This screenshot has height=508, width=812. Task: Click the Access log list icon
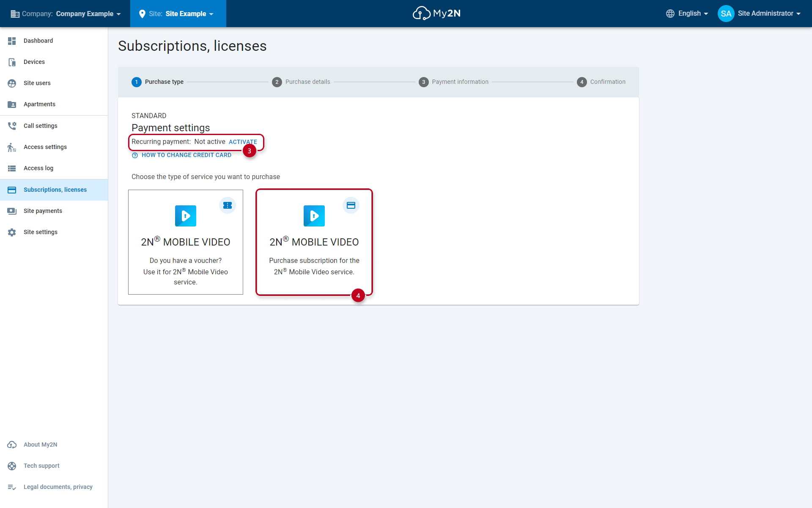[12, 168]
